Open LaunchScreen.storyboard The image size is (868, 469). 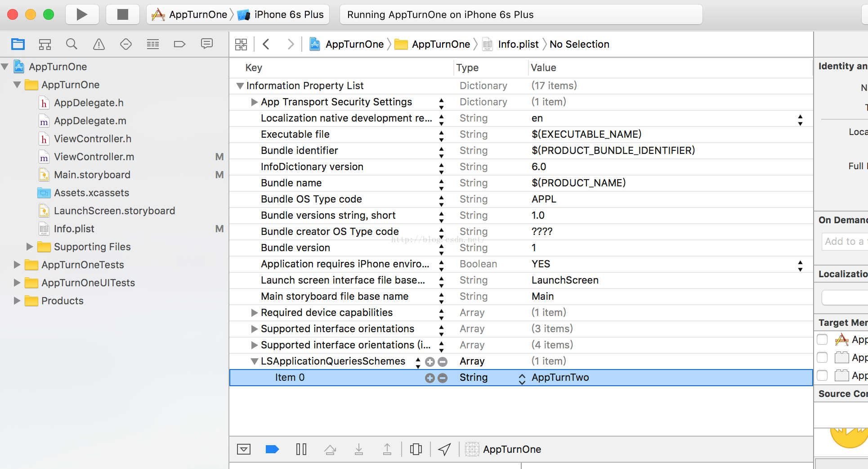click(114, 211)
